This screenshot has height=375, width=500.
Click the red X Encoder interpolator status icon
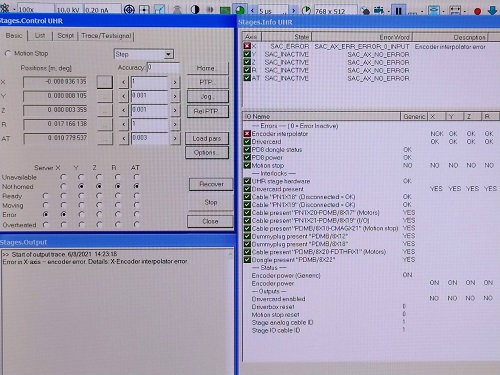click(x=247, y=133)
